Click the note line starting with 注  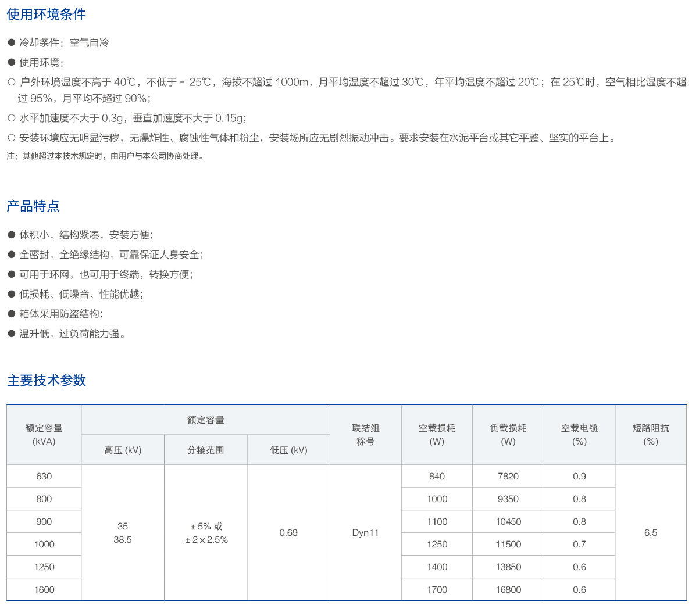point(105,156)
